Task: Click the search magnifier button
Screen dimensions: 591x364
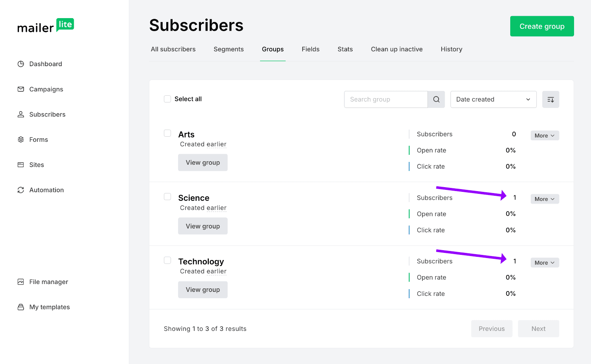Action: [x=436, y=99]
